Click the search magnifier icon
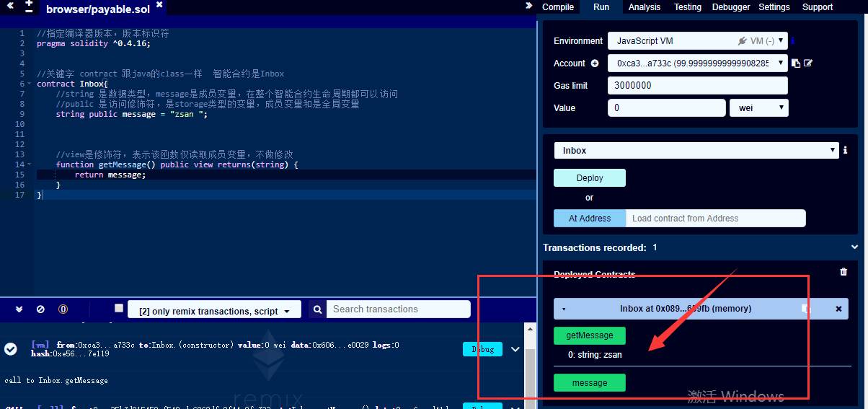This screenshot has width=868, height=409. (316, 309)
